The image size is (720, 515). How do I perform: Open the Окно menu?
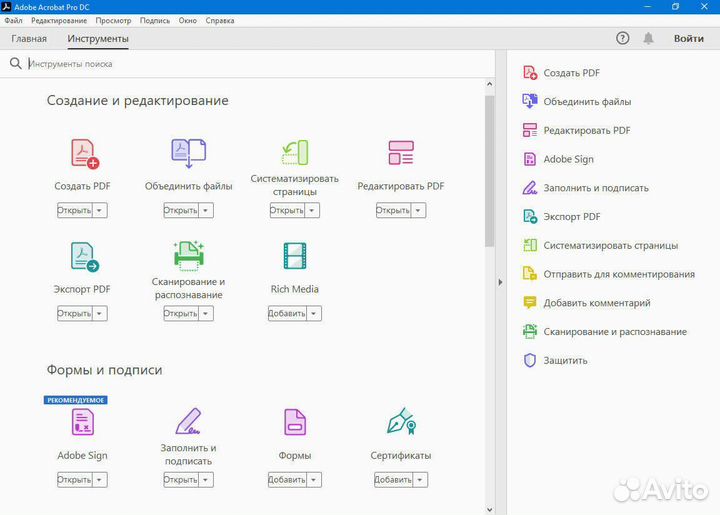click(187, 21)
